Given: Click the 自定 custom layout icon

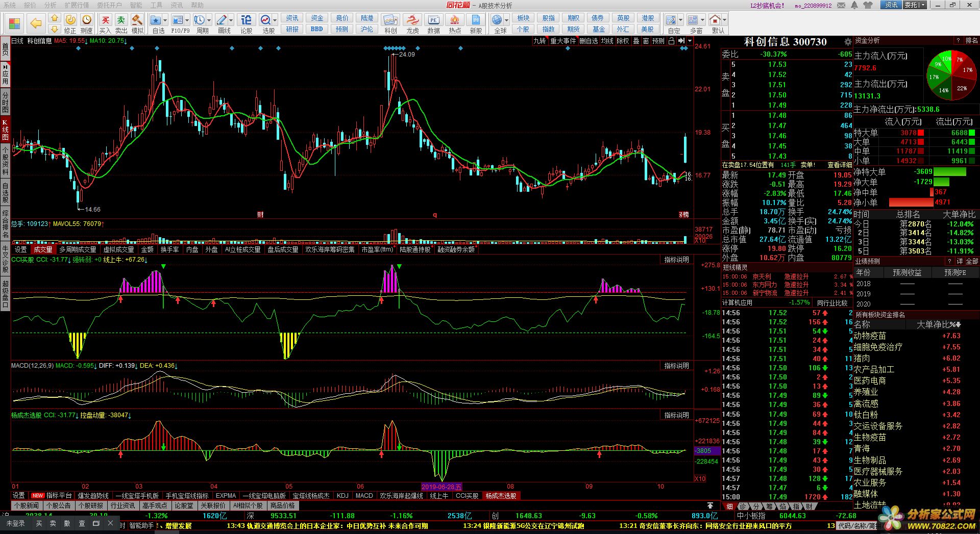Looking at the screenshot, I should coord(671,20).
